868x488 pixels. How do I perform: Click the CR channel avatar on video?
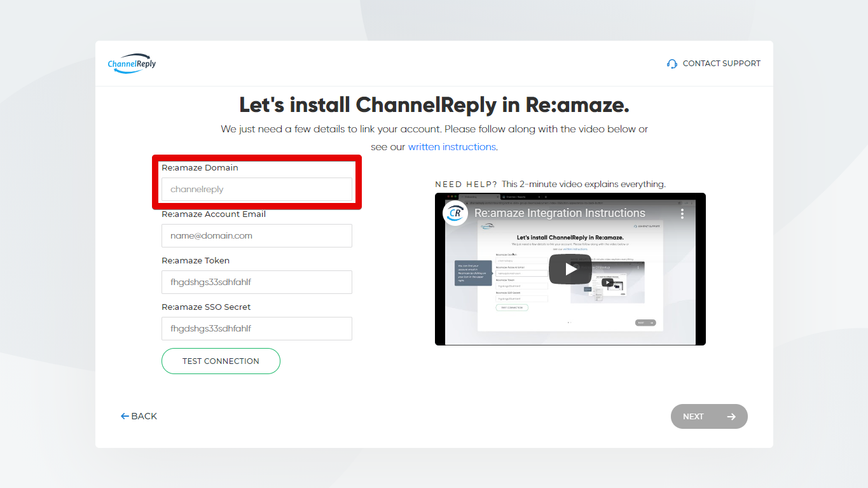click(x=455, y=213)
